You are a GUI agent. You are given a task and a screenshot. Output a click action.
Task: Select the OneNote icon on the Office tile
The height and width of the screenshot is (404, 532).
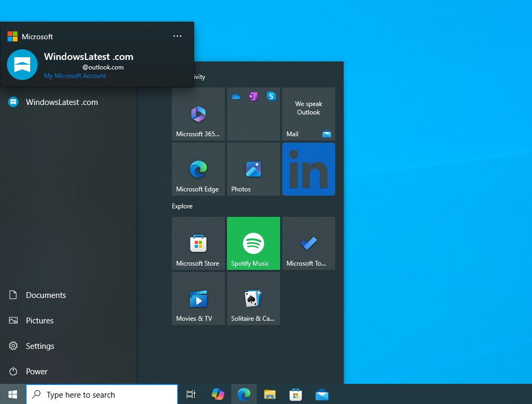point(254,96)
